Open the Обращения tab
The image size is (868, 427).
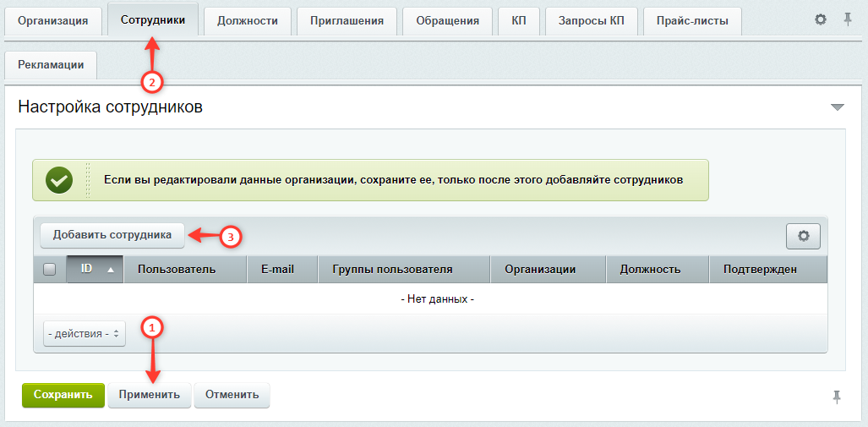coord(448,22)
